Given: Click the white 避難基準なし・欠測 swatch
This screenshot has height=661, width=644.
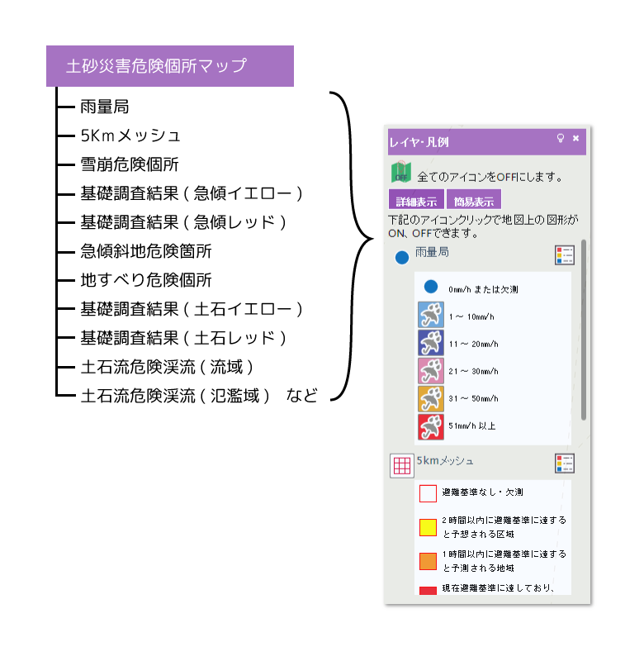Looking at the screenshot, I should tap(428, 493).
